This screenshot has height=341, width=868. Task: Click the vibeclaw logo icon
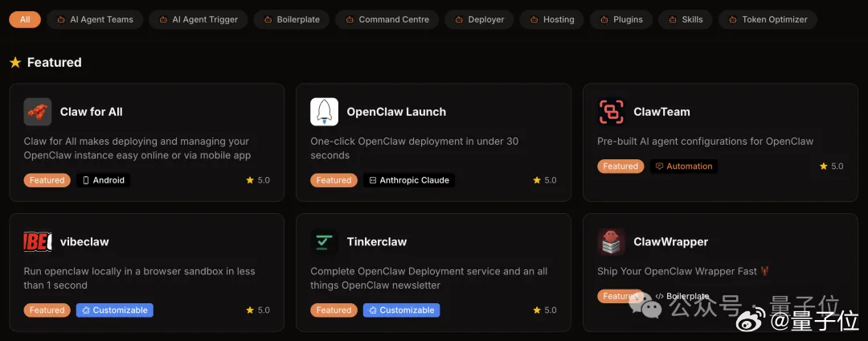tap(38, 242)
